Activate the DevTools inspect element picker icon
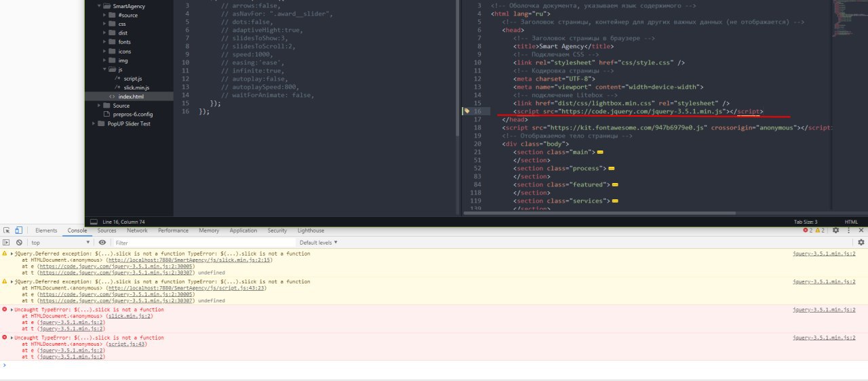 (6, 230)
